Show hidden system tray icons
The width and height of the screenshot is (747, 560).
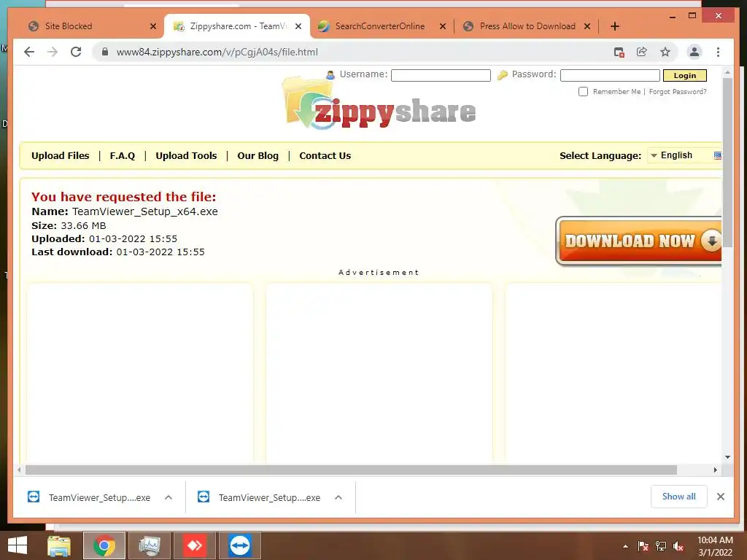pos(625,546)
